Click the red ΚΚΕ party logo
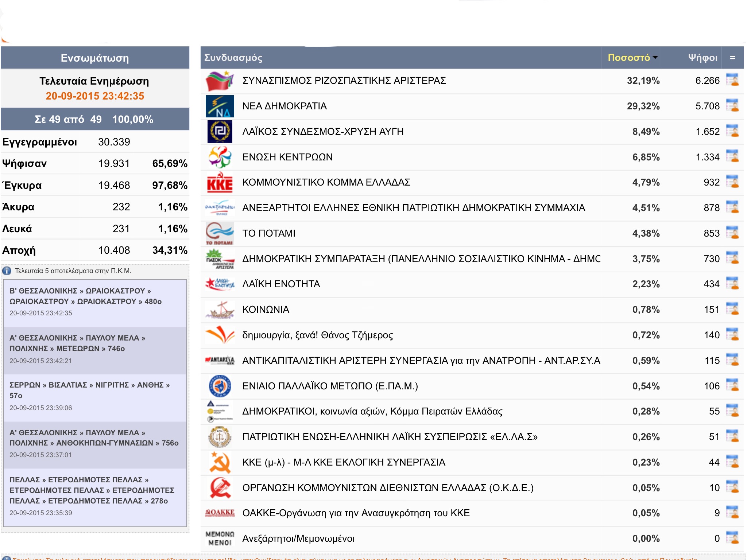This screenshot has width=747, height=560. [x=220, y=182]
